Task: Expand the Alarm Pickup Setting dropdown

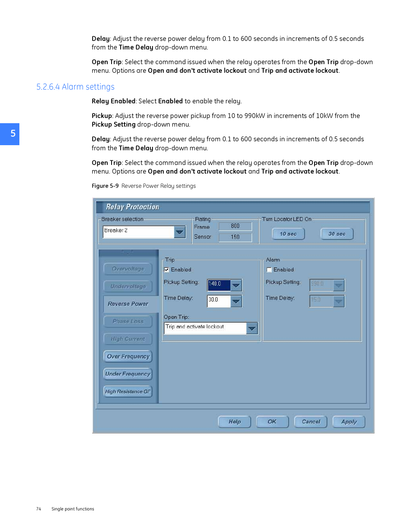Action: 339,285
